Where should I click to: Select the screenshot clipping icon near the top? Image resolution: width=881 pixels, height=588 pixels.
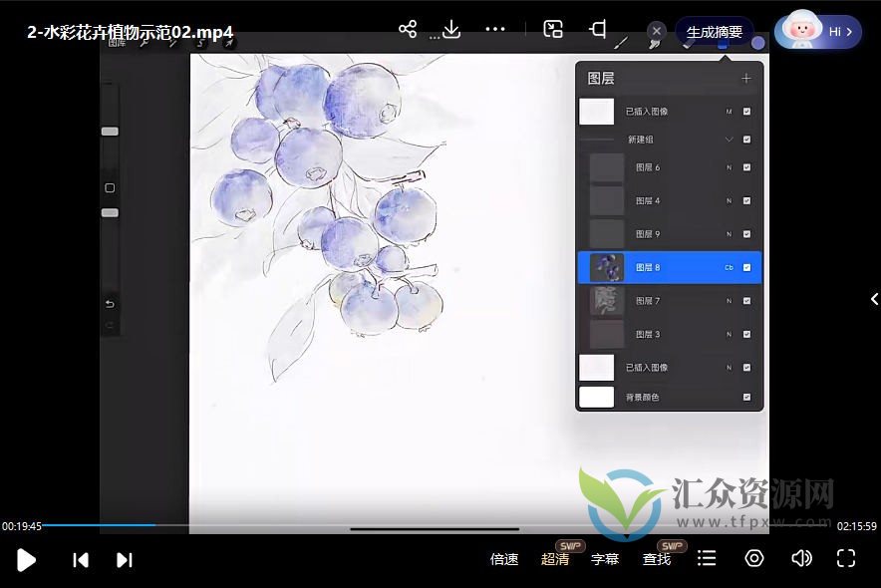[x=598, y=31]
